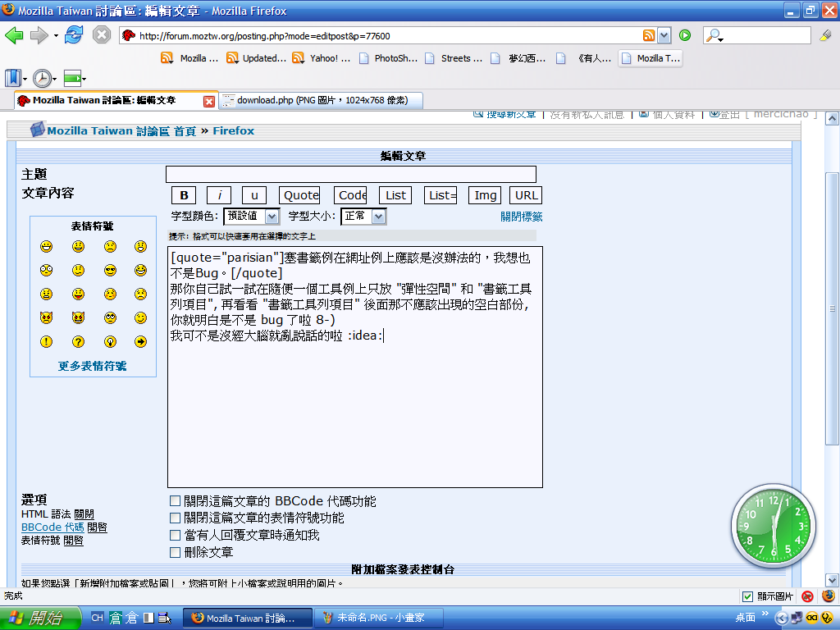840x630 pixels.
Task: Insert the question mark emoticon
Action: 78,342
